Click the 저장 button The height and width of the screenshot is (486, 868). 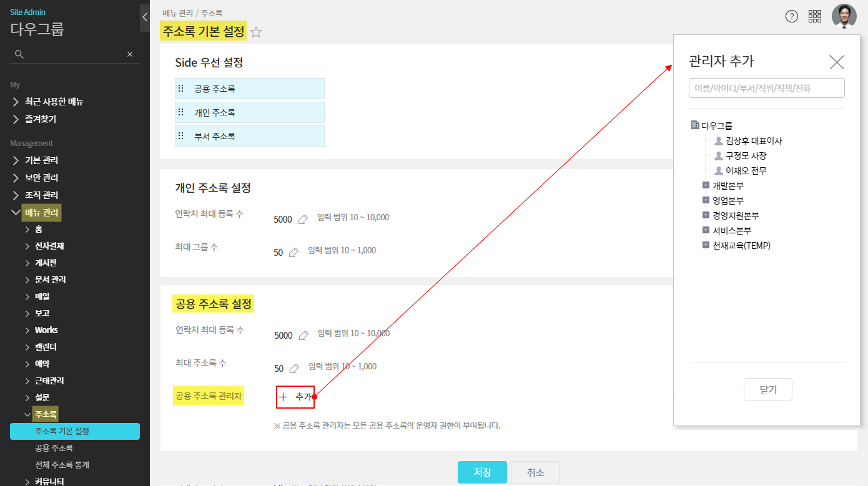(x=482, y=472)
